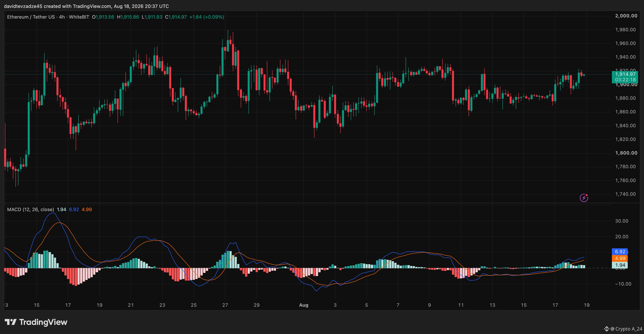Image resolution: width=644 pixels, height=334 pixels.
Task: Click the 1,840.00 price axis label
Action: [x=625, y=126]
